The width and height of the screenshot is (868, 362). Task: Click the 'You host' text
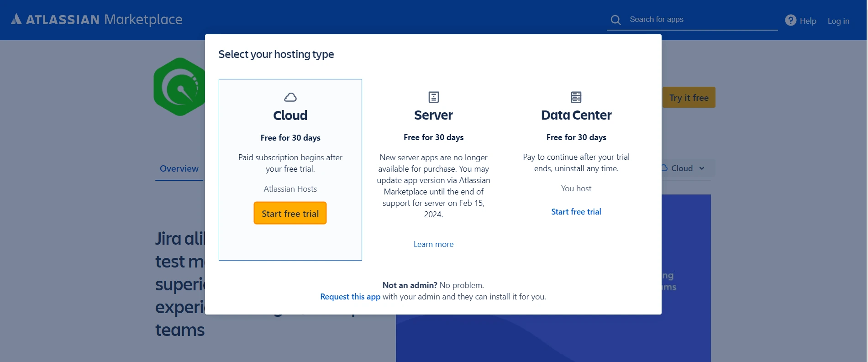(x=576, y=189)
